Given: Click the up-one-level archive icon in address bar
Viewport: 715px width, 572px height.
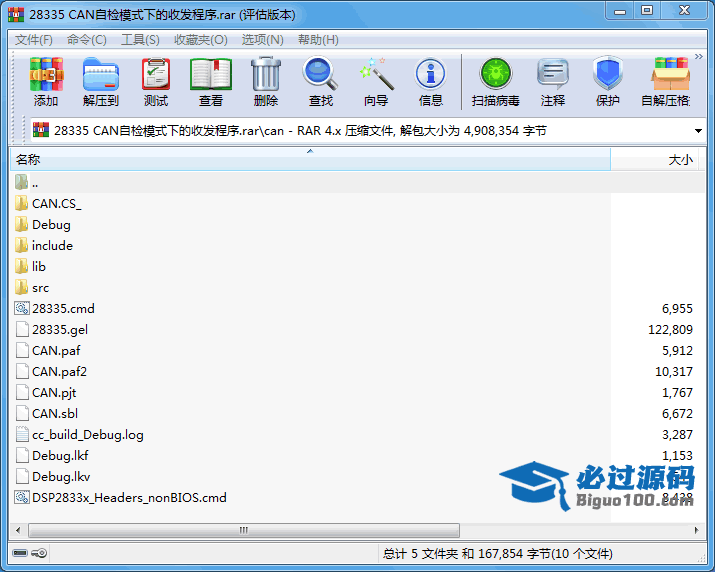Looking at the screenshot, I should (41, 131).
